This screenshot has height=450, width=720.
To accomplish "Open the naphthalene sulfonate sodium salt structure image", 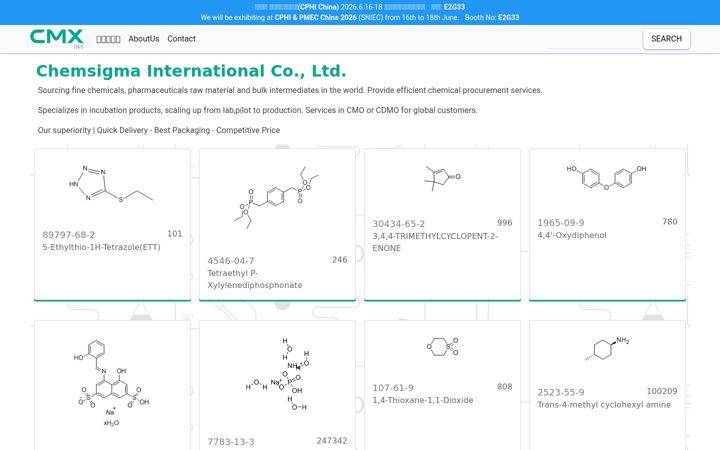I will coord(112,383).
